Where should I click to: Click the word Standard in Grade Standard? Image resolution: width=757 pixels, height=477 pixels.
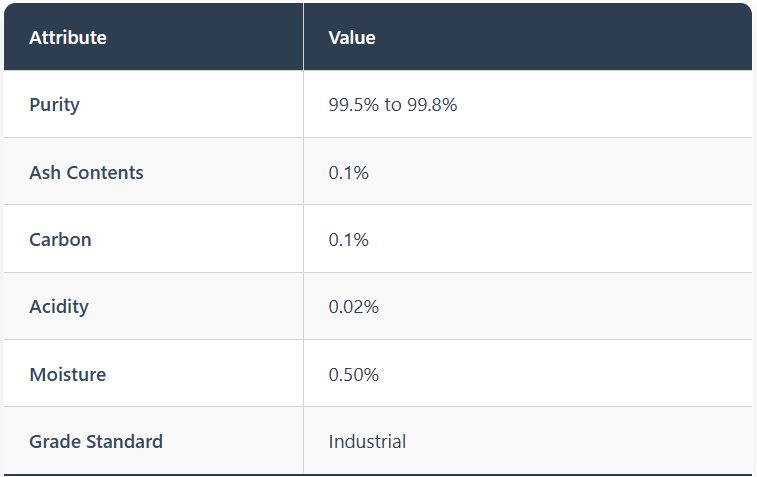(x=124, y=441)
